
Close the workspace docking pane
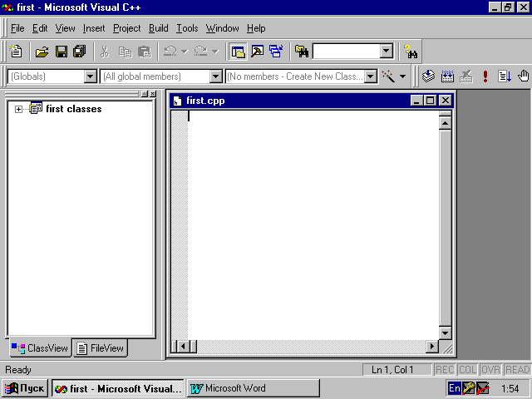153,94
